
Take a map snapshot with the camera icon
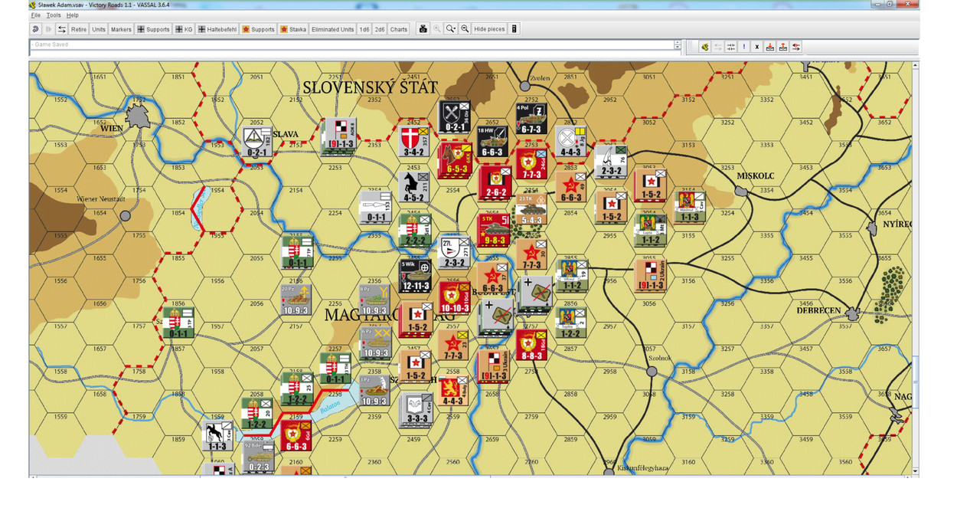click(x=422, y=29)
